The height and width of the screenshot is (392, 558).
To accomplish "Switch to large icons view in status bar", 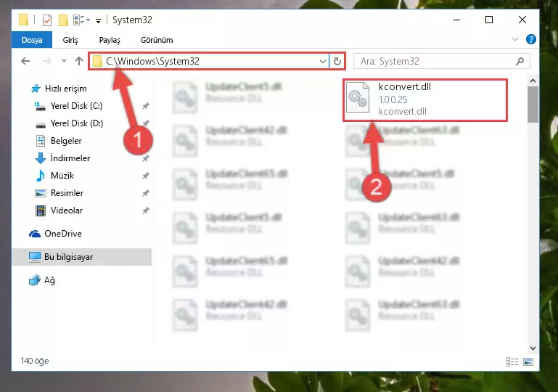I will pyautogui.click(x=528, y=362).
